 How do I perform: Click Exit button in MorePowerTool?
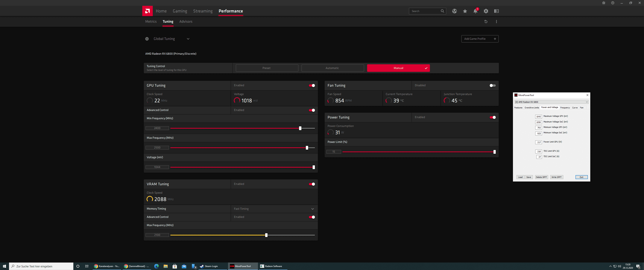tap(581, 177)
